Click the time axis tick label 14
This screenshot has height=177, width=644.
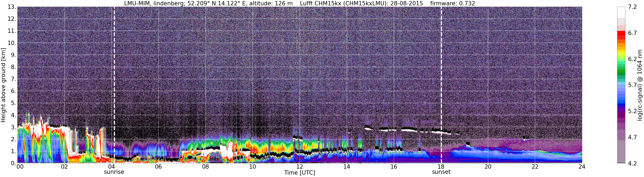[x=347, y=167]
